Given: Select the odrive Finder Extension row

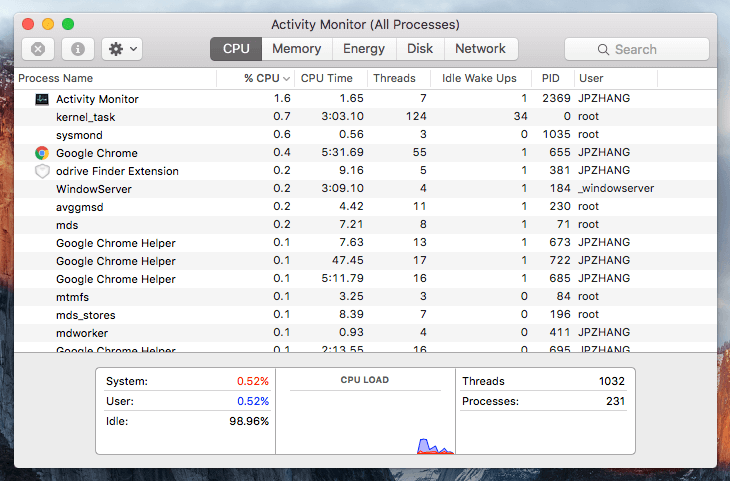Looking at the screenshot, I should 365,171.
